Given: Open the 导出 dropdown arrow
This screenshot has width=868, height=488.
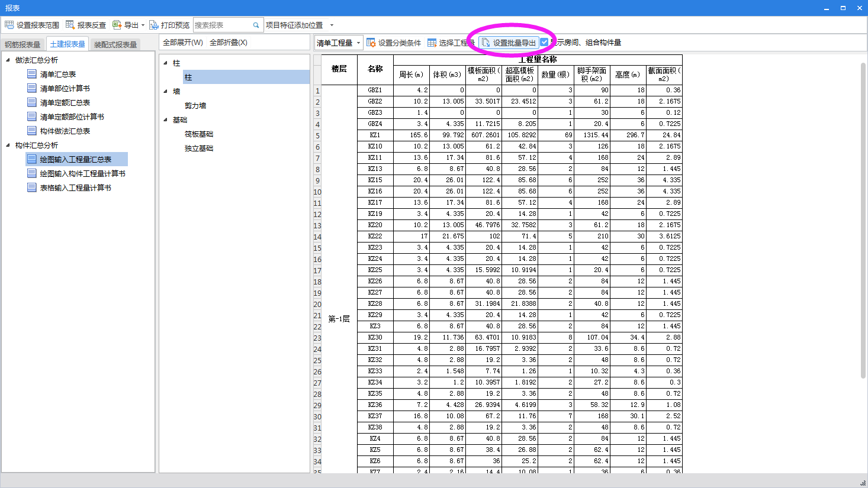Looking at the screenshot, I should tap(143, 25).
